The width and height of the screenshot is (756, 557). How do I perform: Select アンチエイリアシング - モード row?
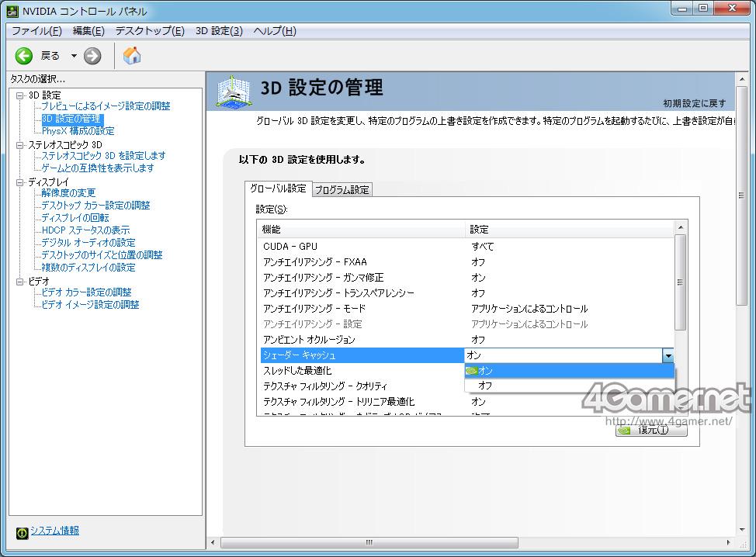[466, 309]
